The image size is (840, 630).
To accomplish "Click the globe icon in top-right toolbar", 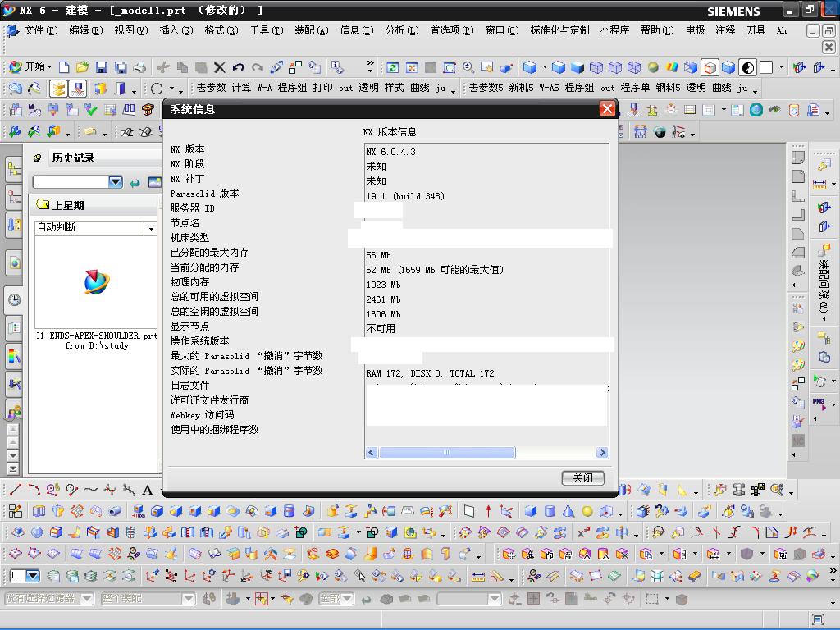I will [x=756, y=110].
